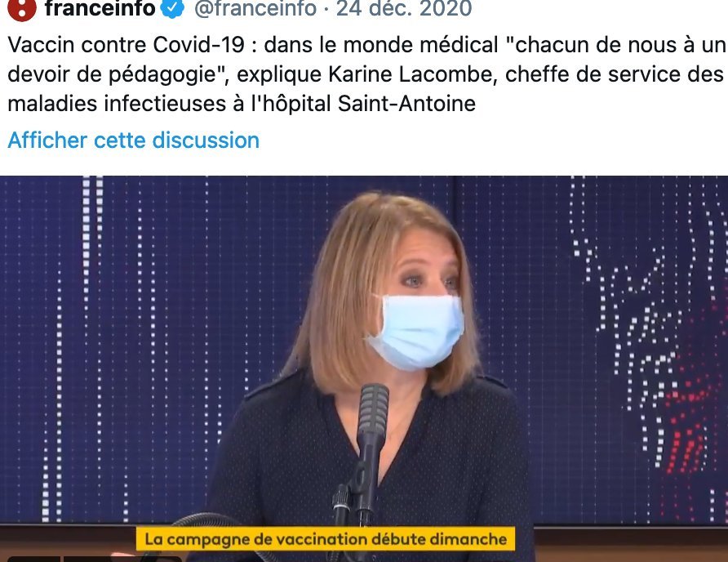Image resolution: width=728 pixels, height=562 pixels.
Task: Click the first black video badge at bottom-left
Action: click(x=34, y=559)
